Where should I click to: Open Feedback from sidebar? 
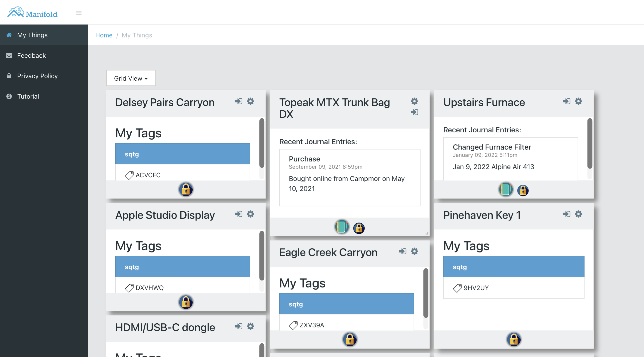(32, 55)
